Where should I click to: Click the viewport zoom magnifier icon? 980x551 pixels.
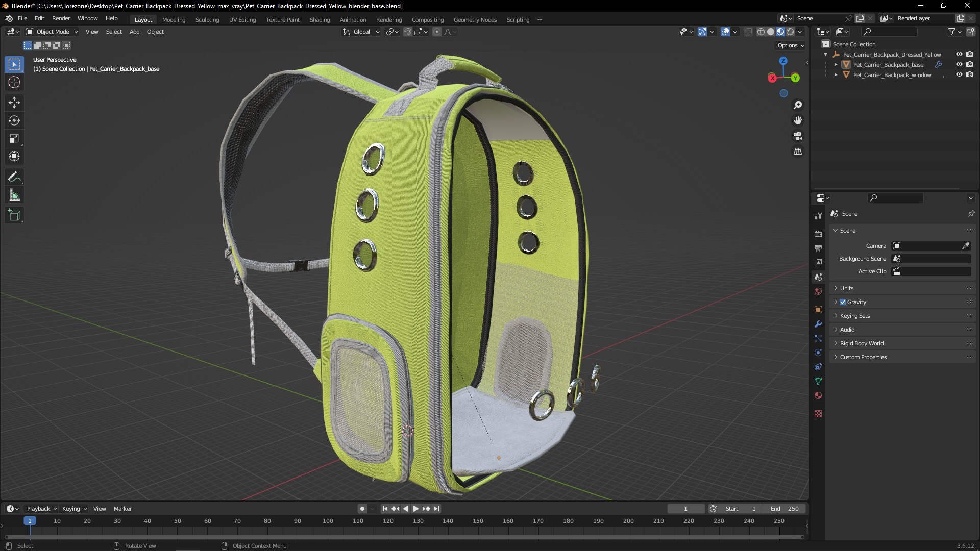(798, 105)
